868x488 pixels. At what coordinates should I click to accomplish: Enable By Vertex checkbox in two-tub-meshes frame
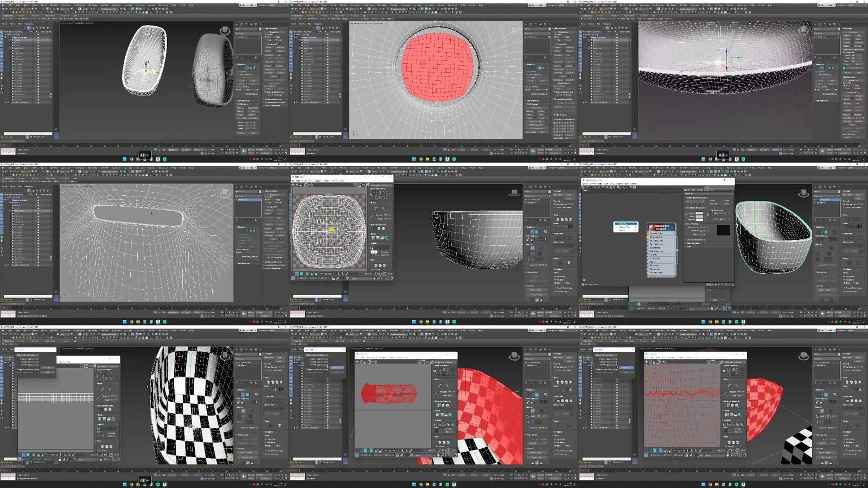tap(239, 72)
